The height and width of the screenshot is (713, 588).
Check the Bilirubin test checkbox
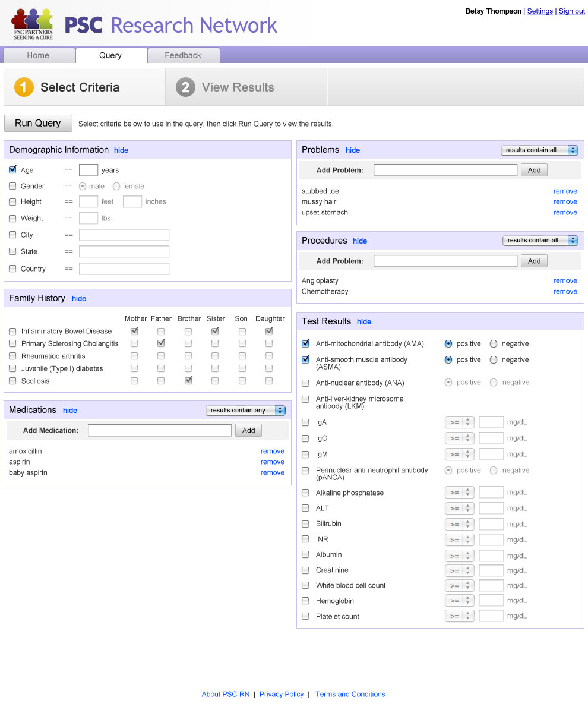point(305,524)
